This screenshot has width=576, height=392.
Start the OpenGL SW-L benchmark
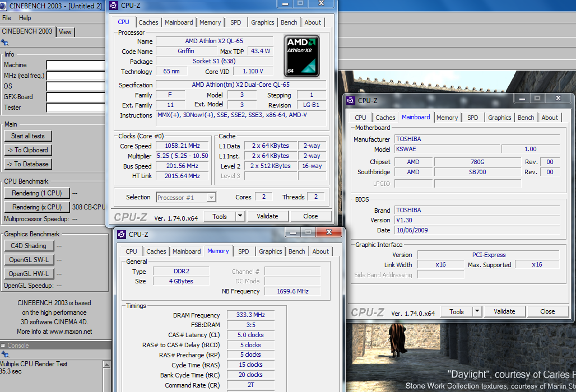pyautogui.click(x=29, y=259)
